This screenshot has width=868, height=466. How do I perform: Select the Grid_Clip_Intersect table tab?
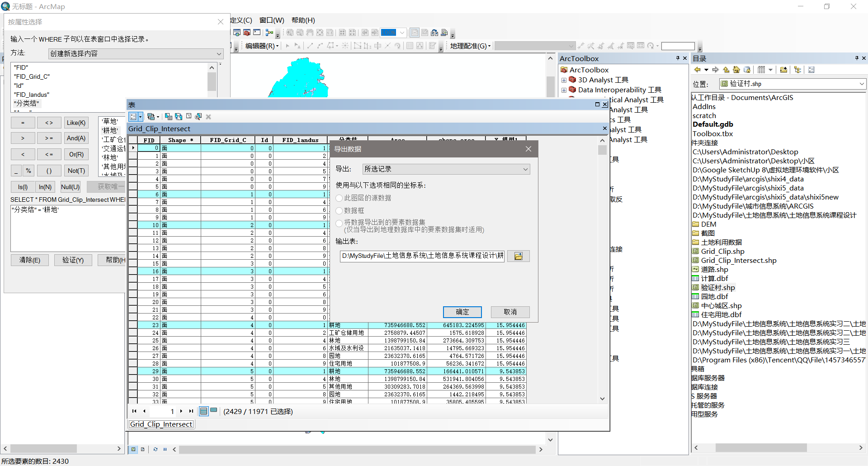click(x=161, y=424)
